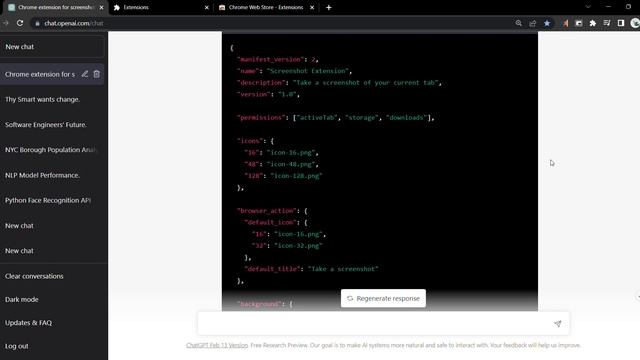The width and height of the screenshot is (640, 360).
Task: Open the Extensions puzzle piece icon
Action: click(x=593, y=23)
